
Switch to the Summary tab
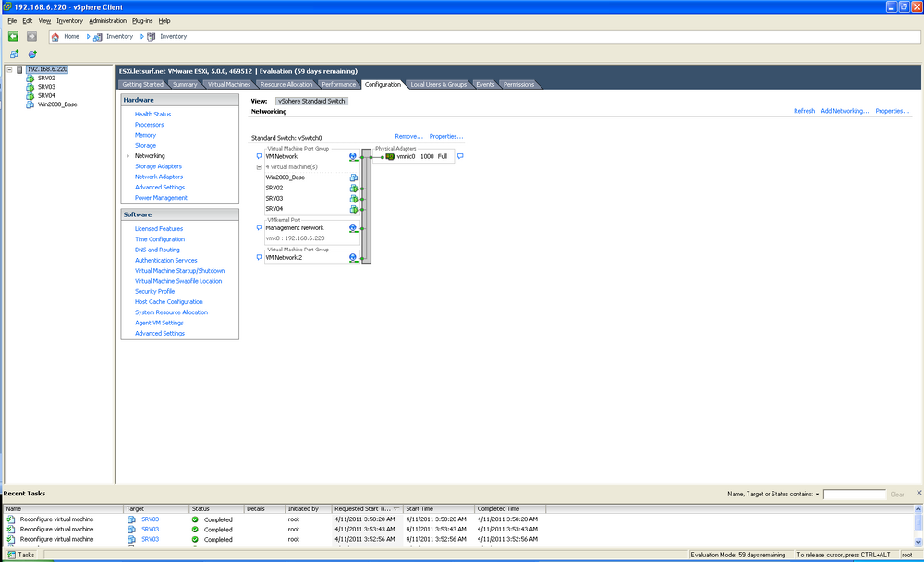tap(185, 85)
